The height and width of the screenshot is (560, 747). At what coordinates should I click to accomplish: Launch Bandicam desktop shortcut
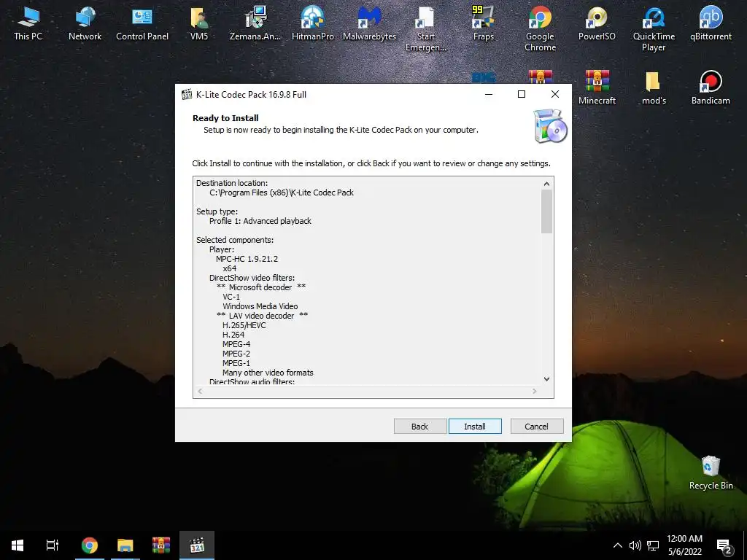(x=711, y=87)
